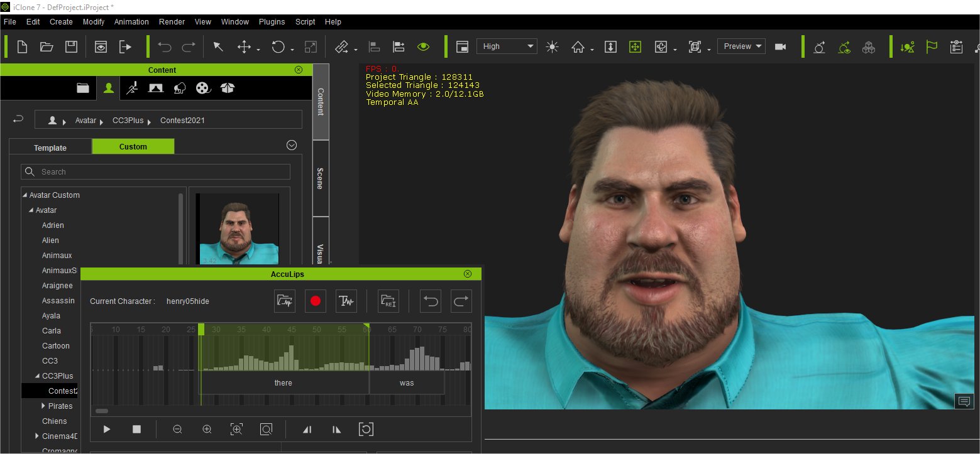Click the video camera icon
Viewport: 980px width, 454px height.
(x=781, y=46)
